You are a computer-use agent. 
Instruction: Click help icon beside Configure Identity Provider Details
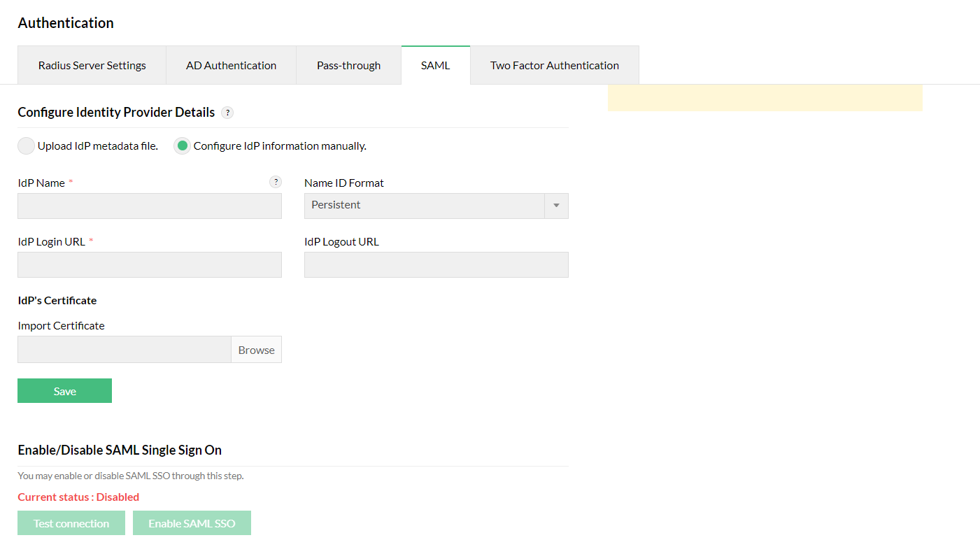[227, 113]
